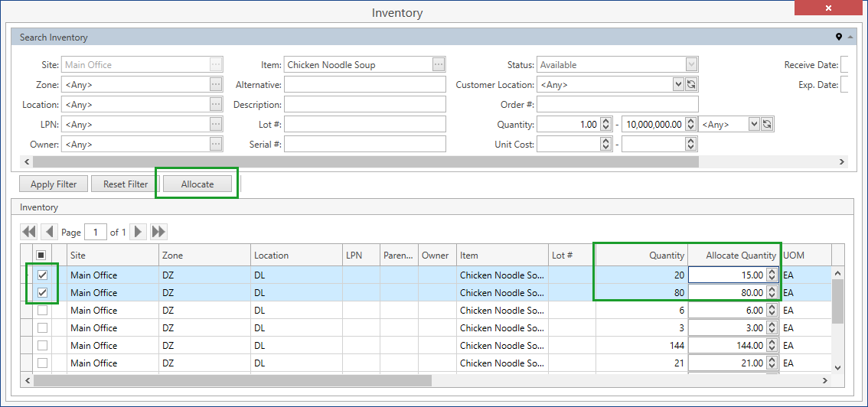Click the Allocate button
Image resolution: width=868 pixels, height=407 pixels.
(197, 184)
